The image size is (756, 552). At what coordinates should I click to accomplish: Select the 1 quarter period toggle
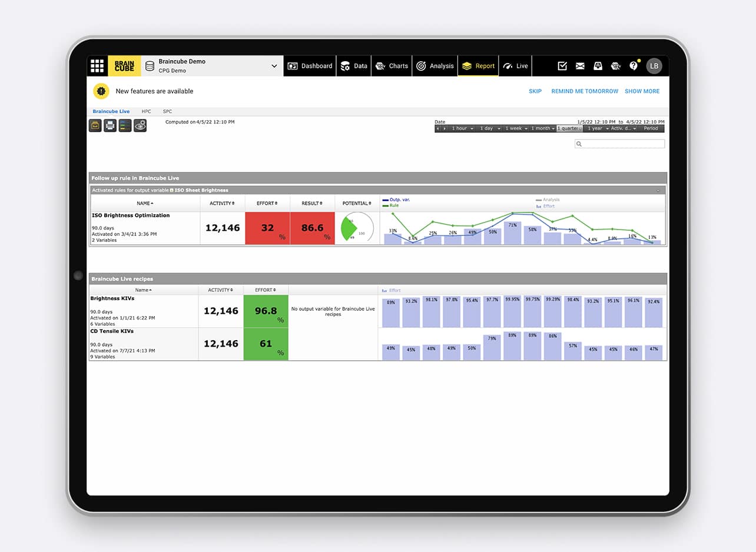[x=569, y=128]
